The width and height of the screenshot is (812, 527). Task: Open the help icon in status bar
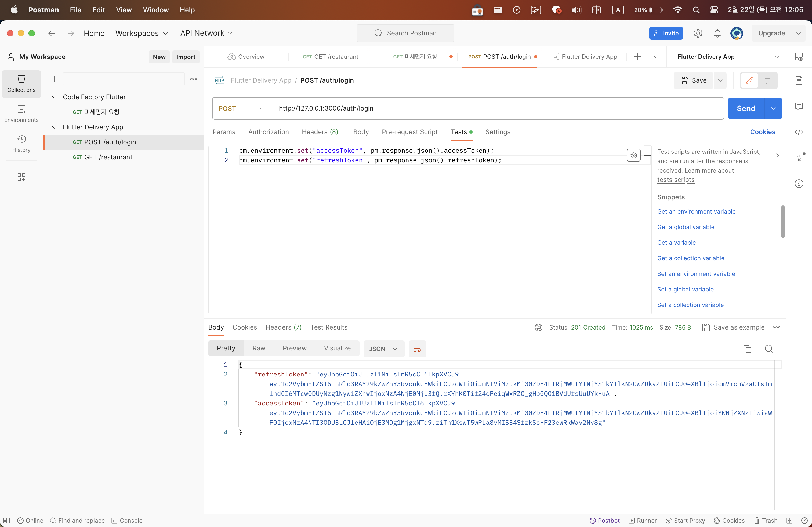[x=804, y=521]
